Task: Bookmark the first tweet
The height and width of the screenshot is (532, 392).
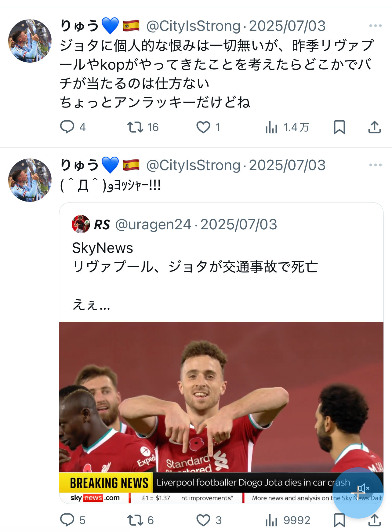Action: tap(339, 127)
